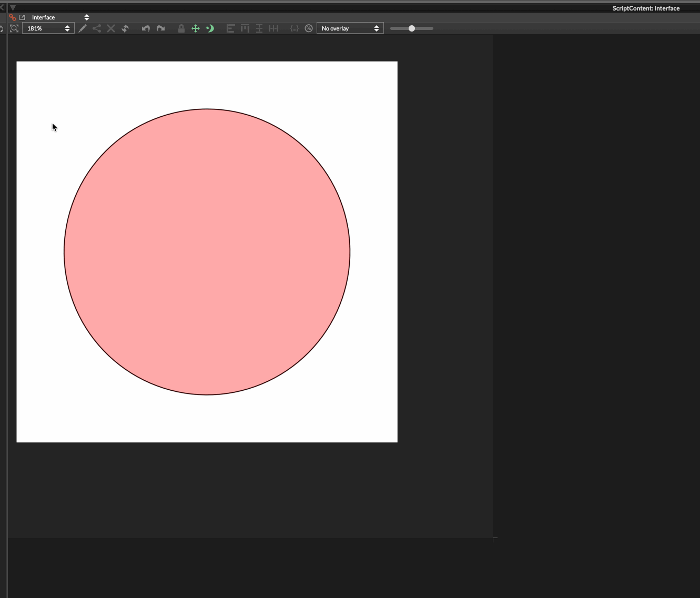The height and width of the screenshot is (598, 700).
Task: Click the zoom-to-fit icon beside 181%
Action: (14, 28)
